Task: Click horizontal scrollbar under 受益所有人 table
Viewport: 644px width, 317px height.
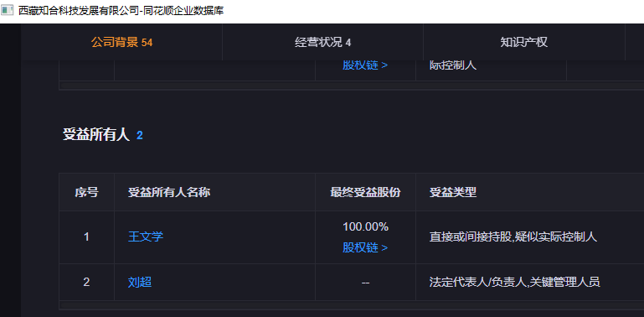Action: pos(352,305)
